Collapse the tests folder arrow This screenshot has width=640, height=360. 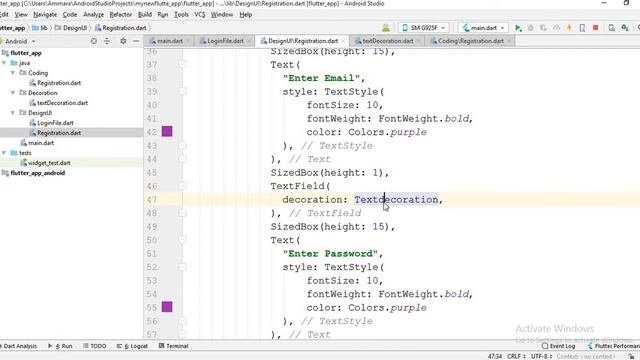click(4, 153)
